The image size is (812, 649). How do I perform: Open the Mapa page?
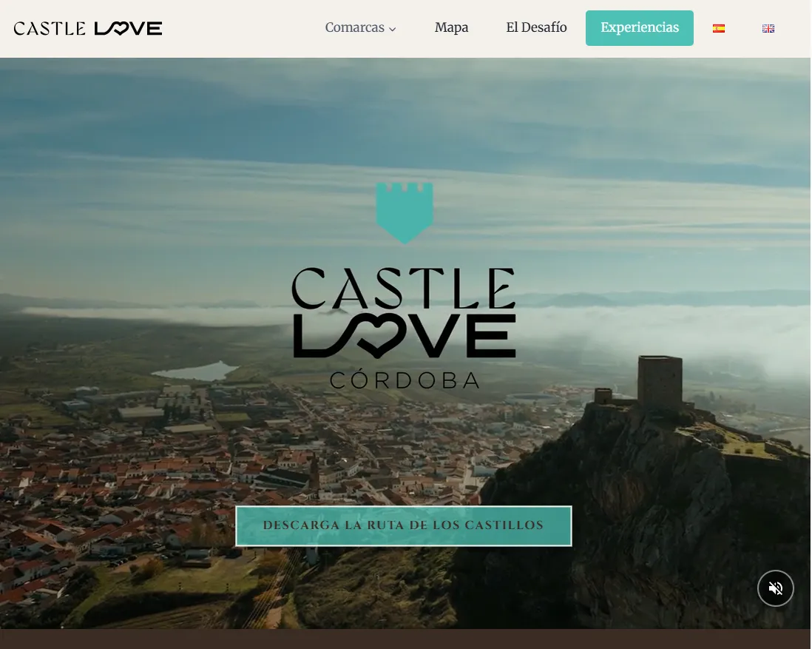[451, 27]
